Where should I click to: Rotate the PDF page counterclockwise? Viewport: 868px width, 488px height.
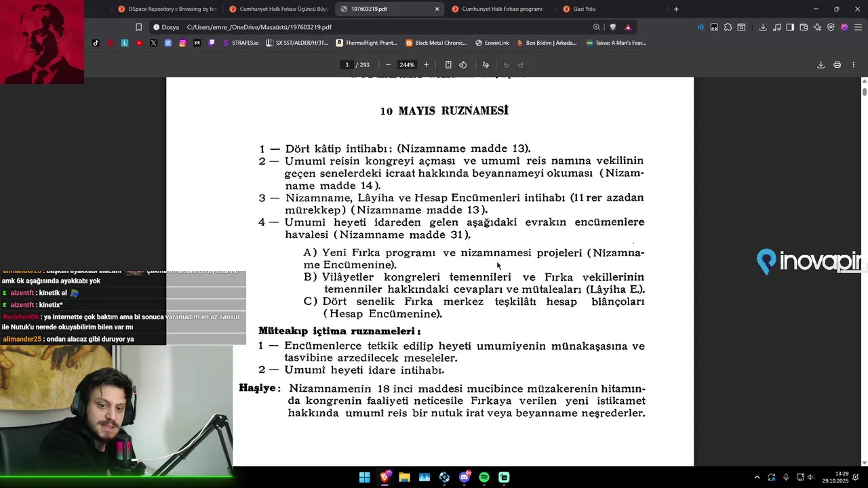pyautogui.click(x=462, y=65)
